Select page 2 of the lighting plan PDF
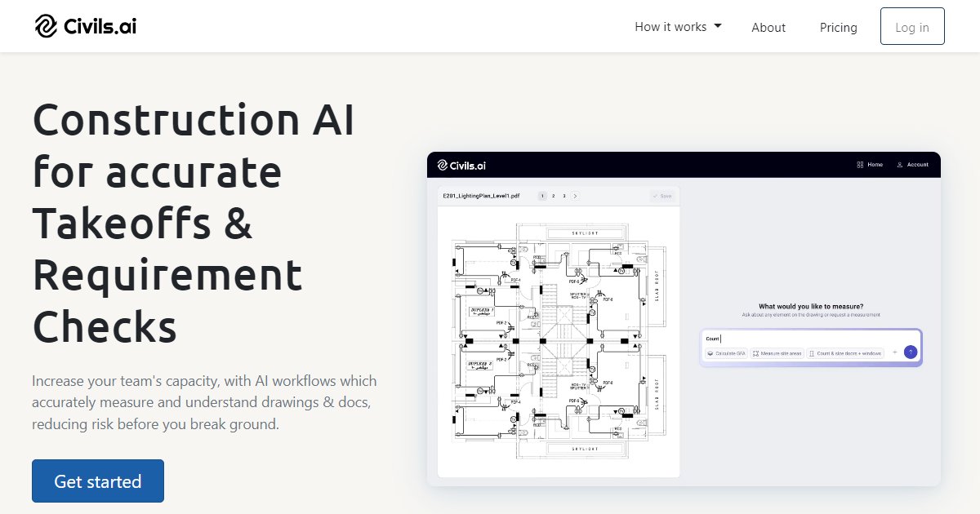Image resolution: width=980 pixels, height=514 pixels. click(x=553, y=196)
